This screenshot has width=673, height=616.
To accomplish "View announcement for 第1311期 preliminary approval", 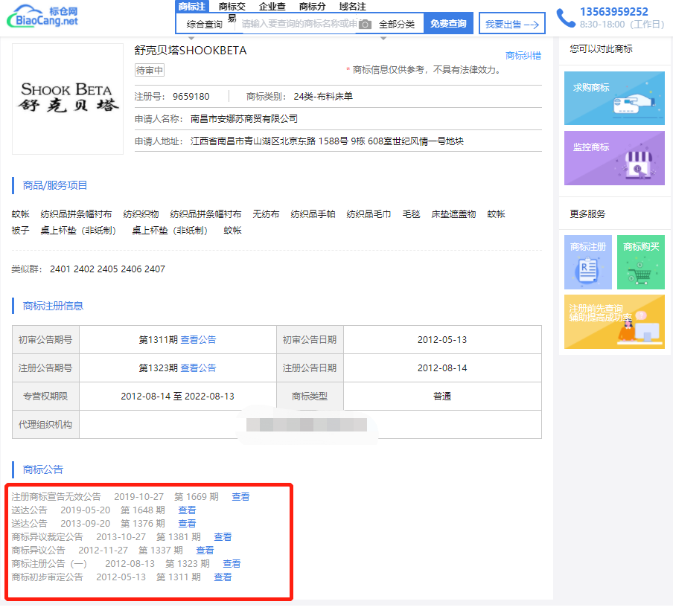I will coord(198,340).
